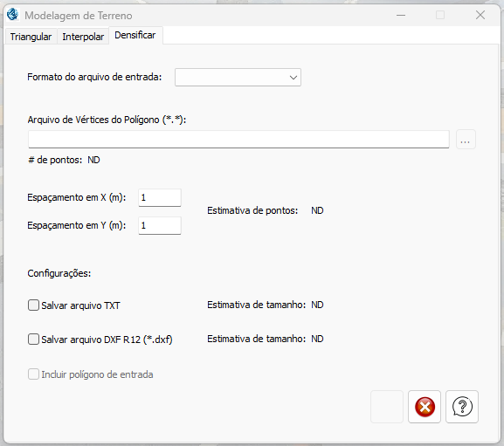Viewport: 504px width, 446px height.
Task: Browse for polygon vertices file with ellipsis button
Action: click(x=466, y=140)
